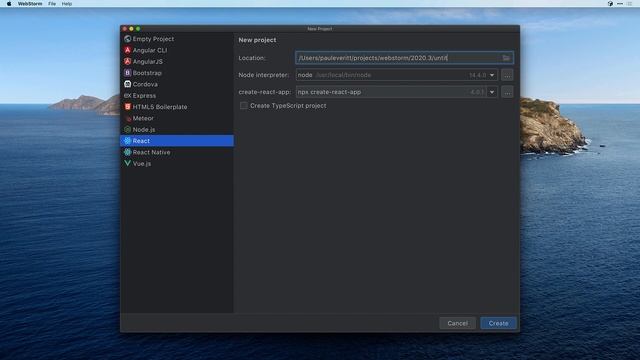Click the Empty Project globe icon
The width and height of the screenshot is (640, 360).
click(x=127, y=39)
